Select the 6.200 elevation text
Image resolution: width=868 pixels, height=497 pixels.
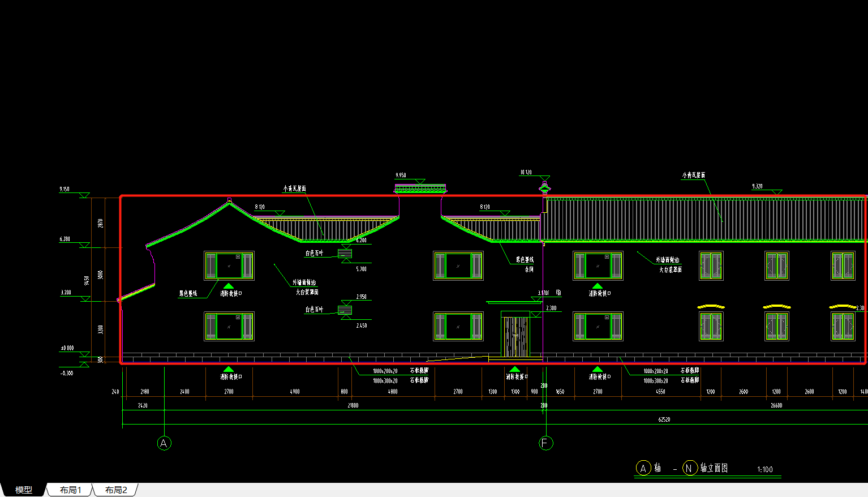(361, 241)
